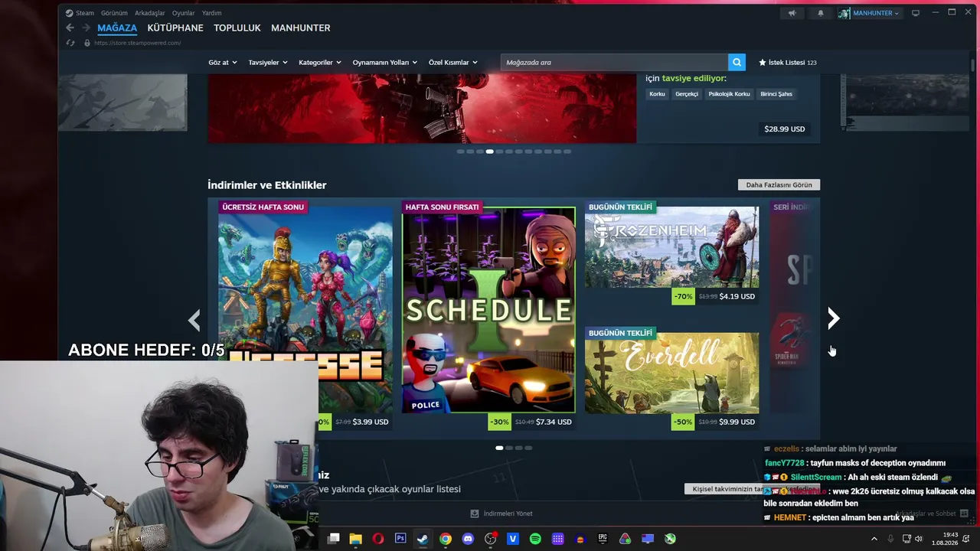The height and width of the screenshot is (551, 980).
Task: Click the blue store search magnifier button
Action: coord(737,63)
